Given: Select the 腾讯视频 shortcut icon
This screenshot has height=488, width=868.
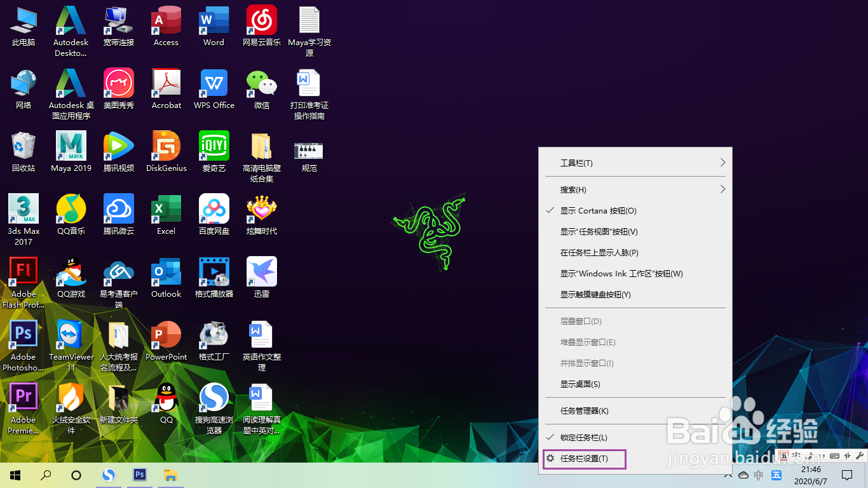Looking at the screenshot, I should tap(119, 152).
